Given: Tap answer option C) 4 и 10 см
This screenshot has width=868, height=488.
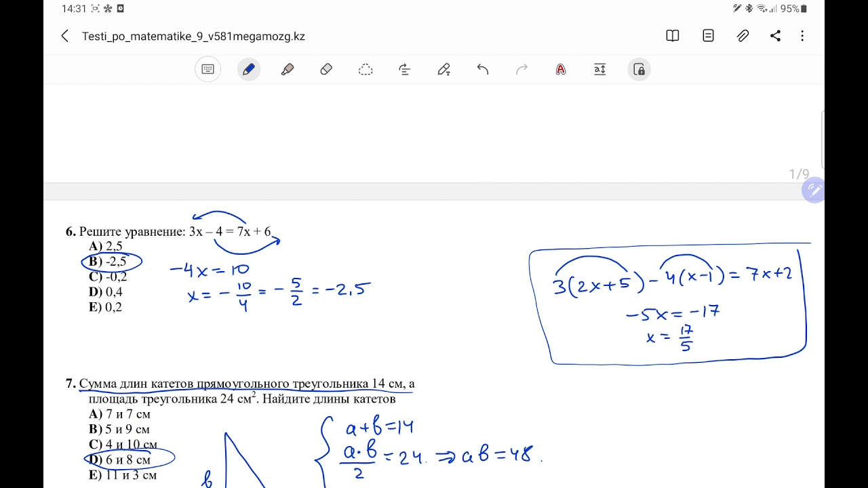Looking at the screenshot, I should point(123,445).
